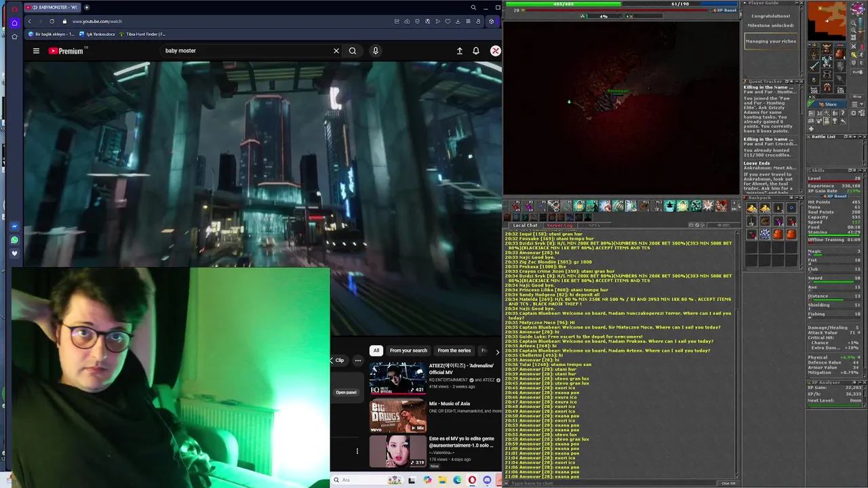Open WhatsApp in Opera sidebar

click(x=14, y=240)
